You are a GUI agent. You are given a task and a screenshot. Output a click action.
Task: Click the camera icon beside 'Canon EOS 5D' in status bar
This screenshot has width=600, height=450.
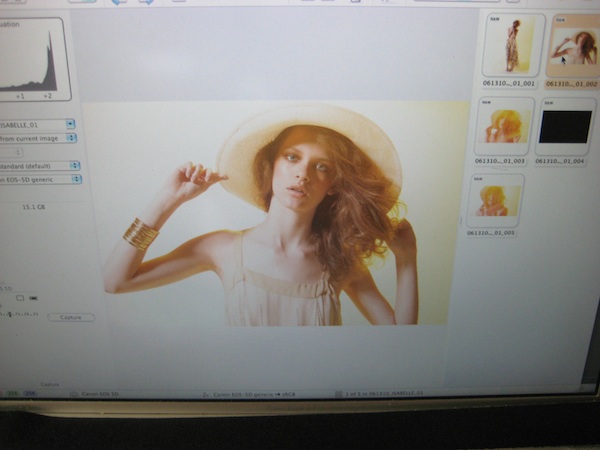click(x=74, y=394)
